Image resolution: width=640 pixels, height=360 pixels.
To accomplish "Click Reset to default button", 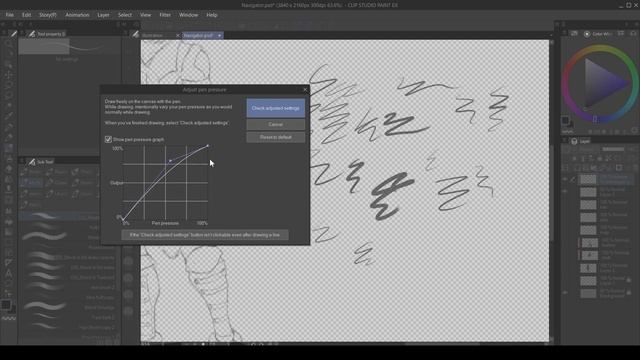I will (x=276, y=137).
